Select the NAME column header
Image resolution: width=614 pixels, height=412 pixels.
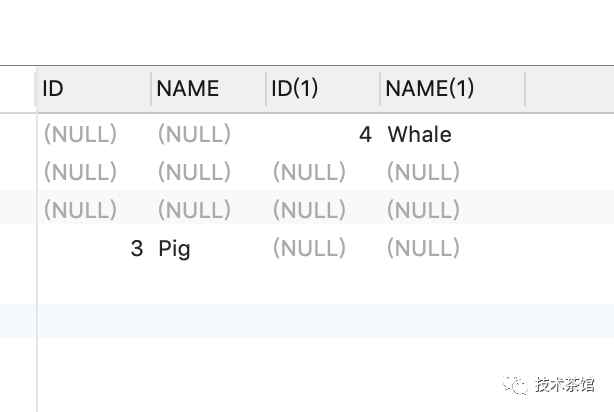[x=208, y=89]
